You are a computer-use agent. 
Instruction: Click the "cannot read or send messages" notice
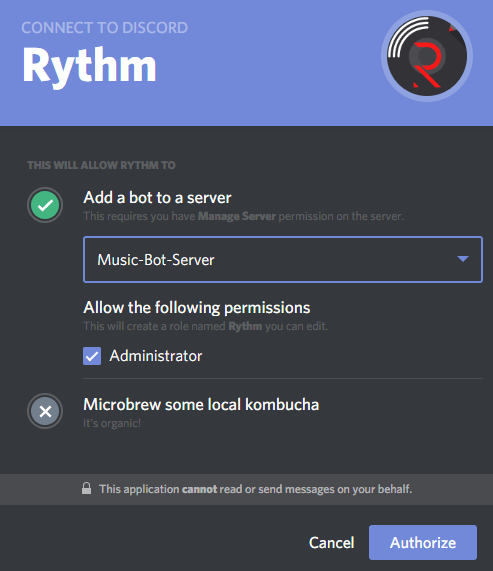255,489
